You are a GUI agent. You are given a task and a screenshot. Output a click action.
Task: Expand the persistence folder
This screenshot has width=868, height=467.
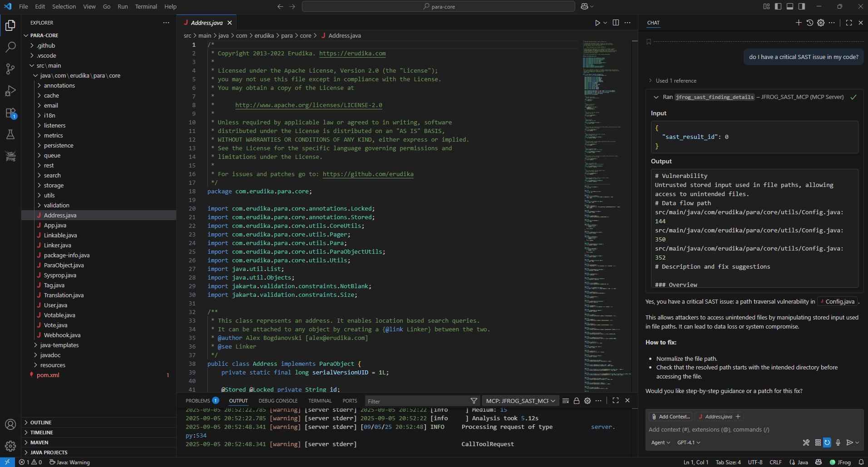(x=59, y=146)
